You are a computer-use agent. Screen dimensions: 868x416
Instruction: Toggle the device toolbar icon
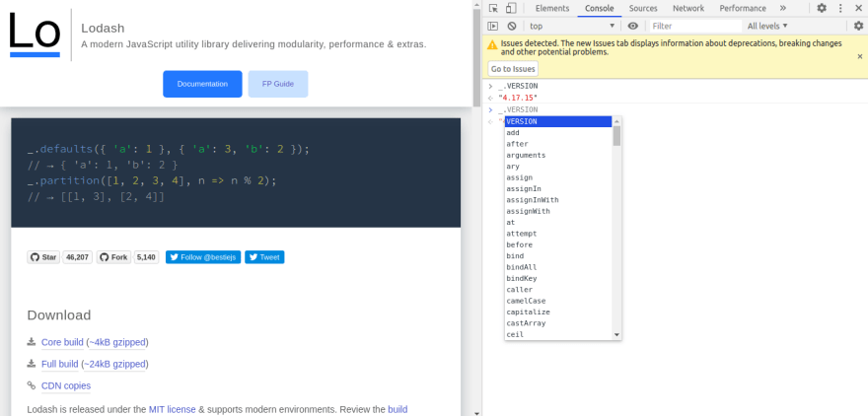coord(511,8)
